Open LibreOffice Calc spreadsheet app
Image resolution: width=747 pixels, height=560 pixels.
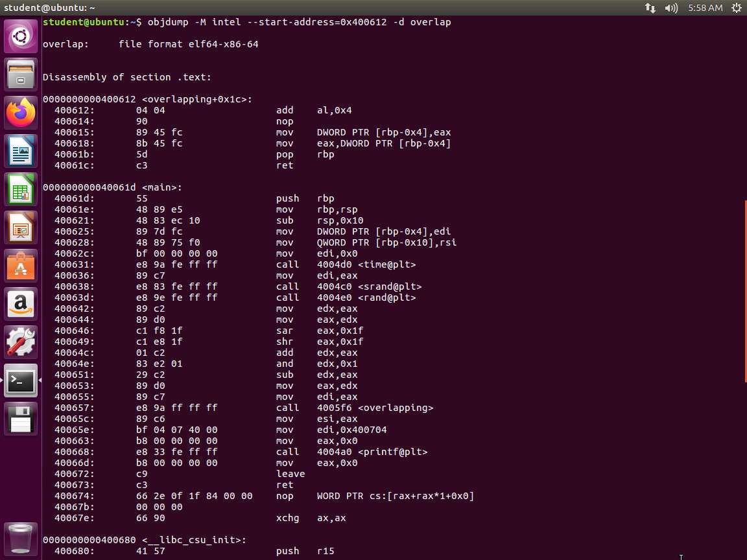[21, 190]
